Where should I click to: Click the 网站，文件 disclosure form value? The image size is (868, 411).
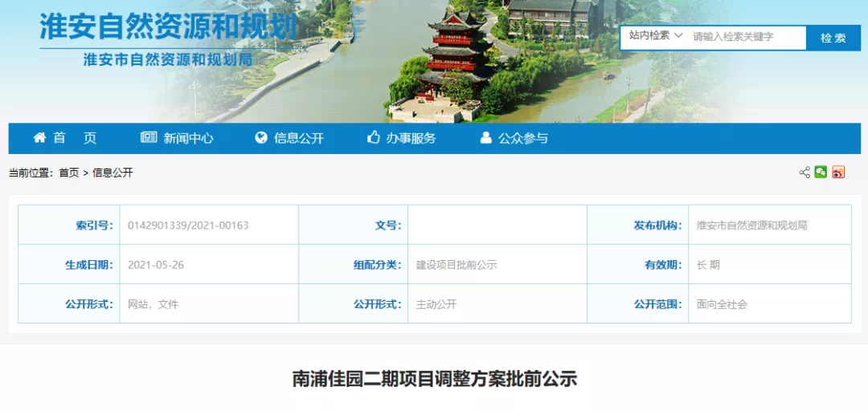(154, 303)
